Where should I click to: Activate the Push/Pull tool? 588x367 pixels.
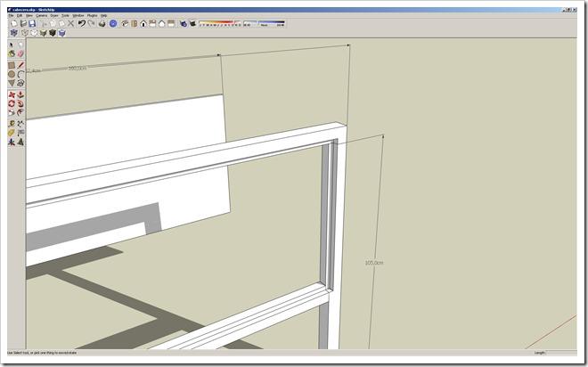click(x=20, y=94)
